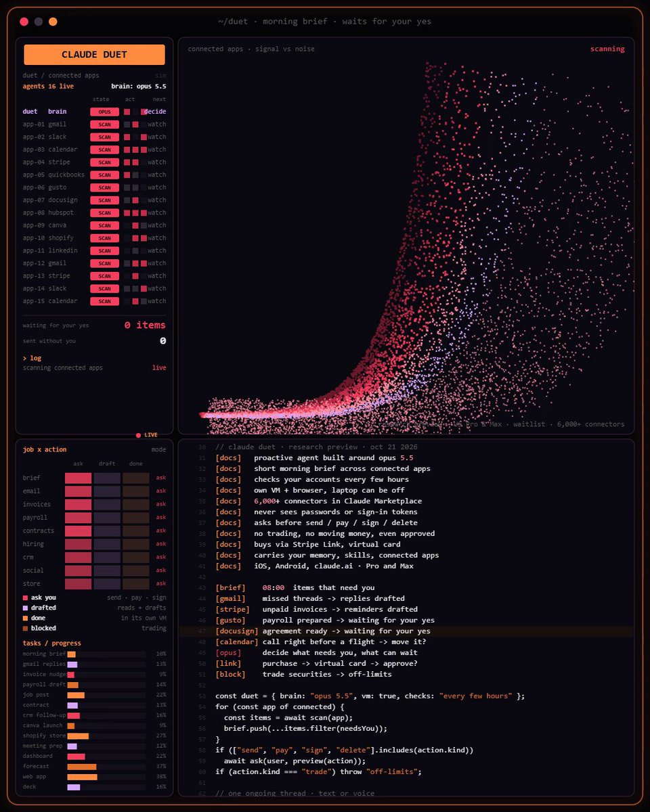This screenshot has height=812, width=650.
Task: Expand the > log section
Action: [32, 358]
